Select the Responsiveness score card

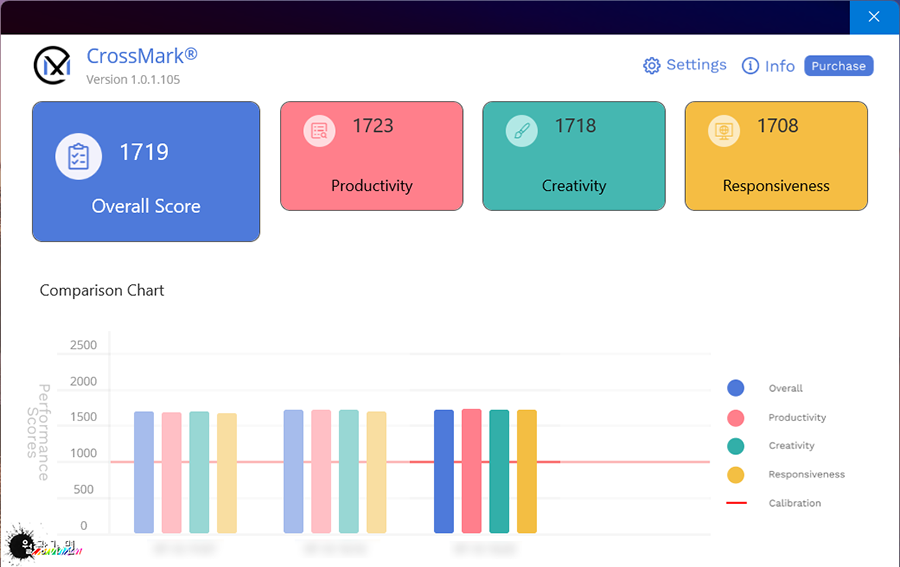[776, 156]
